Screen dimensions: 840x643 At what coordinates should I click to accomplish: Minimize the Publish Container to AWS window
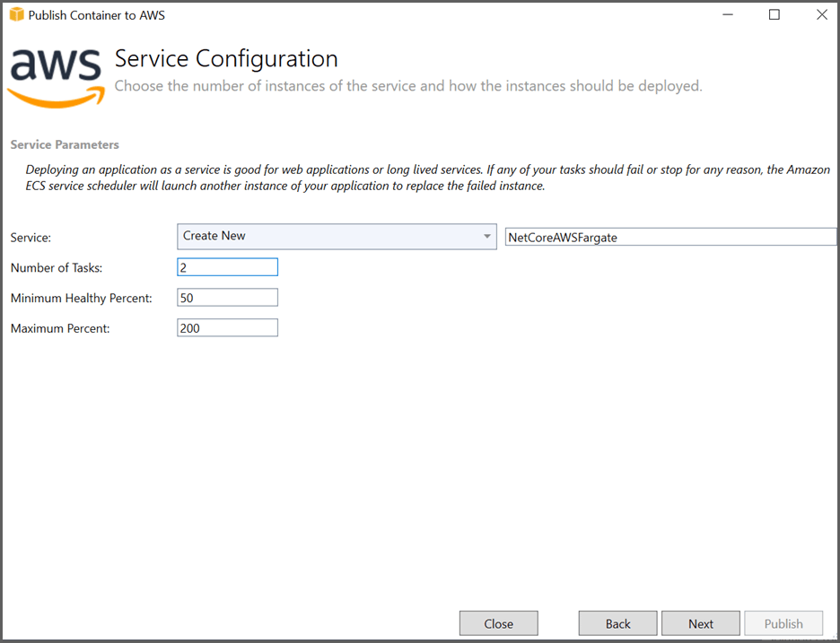coord(727,14)
